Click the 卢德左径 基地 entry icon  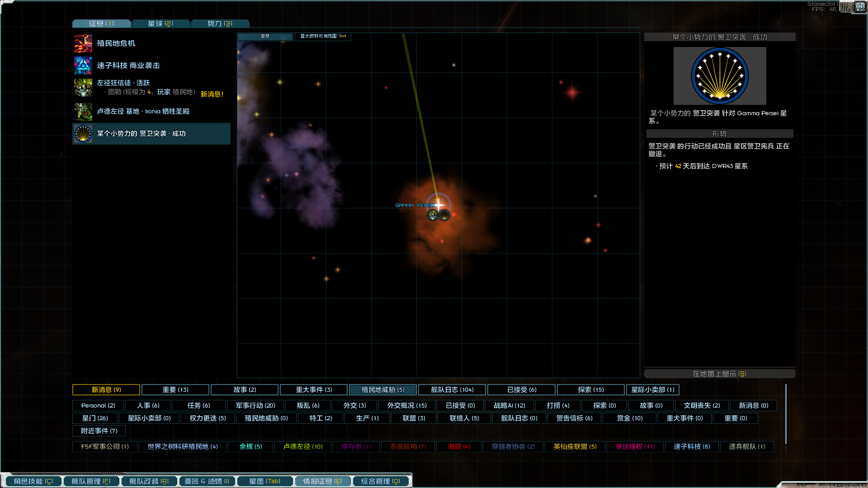(x=83, y=111)
